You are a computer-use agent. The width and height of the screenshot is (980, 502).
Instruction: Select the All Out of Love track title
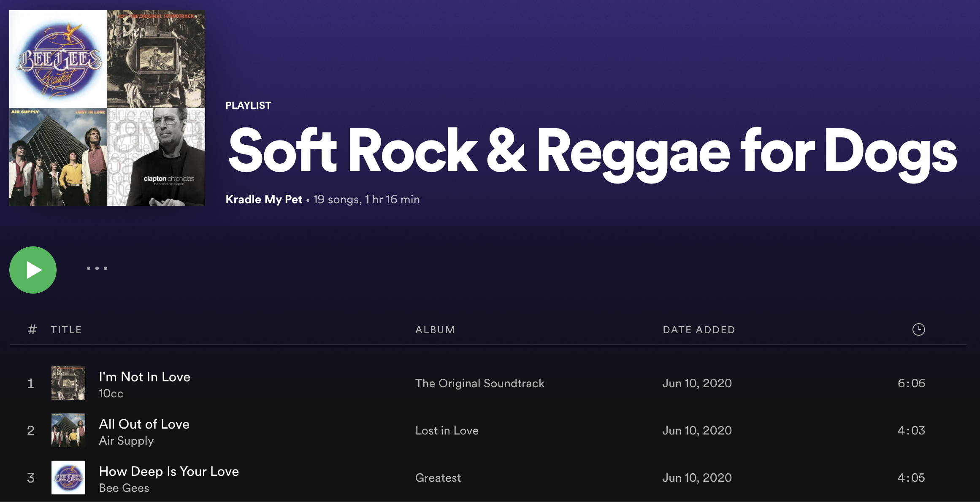click(144, 424)
